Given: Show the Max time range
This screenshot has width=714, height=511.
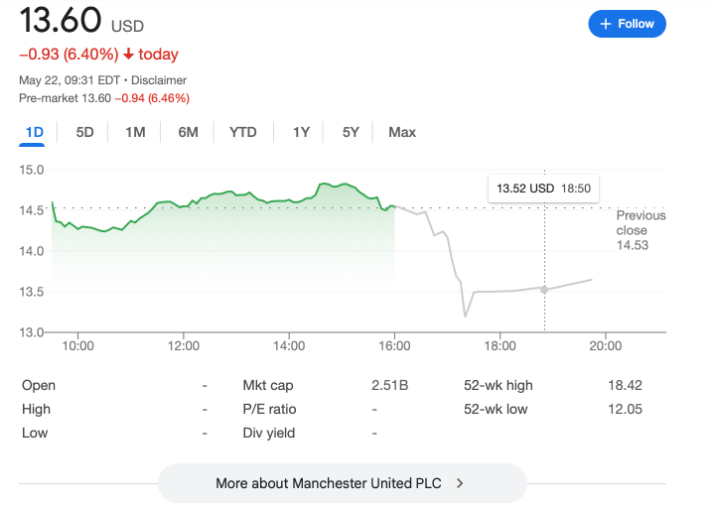Looking at the screenshot, I should point(402,132).
